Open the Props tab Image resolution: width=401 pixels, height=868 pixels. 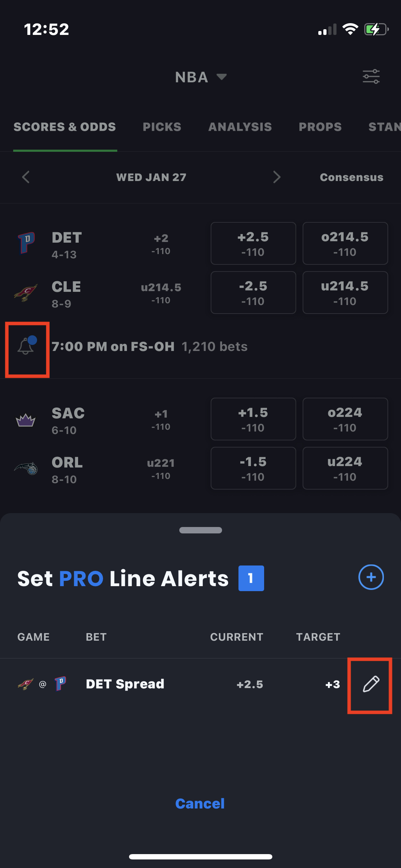pos(320,127)
